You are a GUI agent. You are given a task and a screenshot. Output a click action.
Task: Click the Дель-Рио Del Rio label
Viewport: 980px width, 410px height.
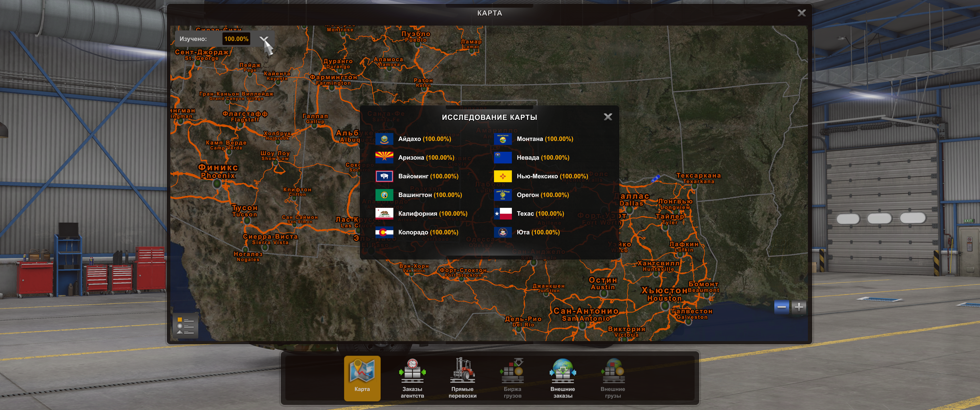coord(523,321)
